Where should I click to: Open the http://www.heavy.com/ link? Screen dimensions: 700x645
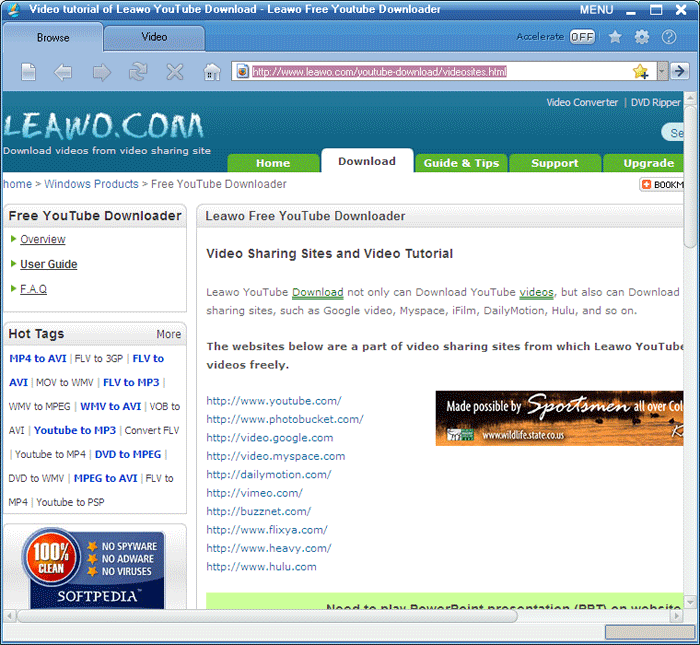268,548
